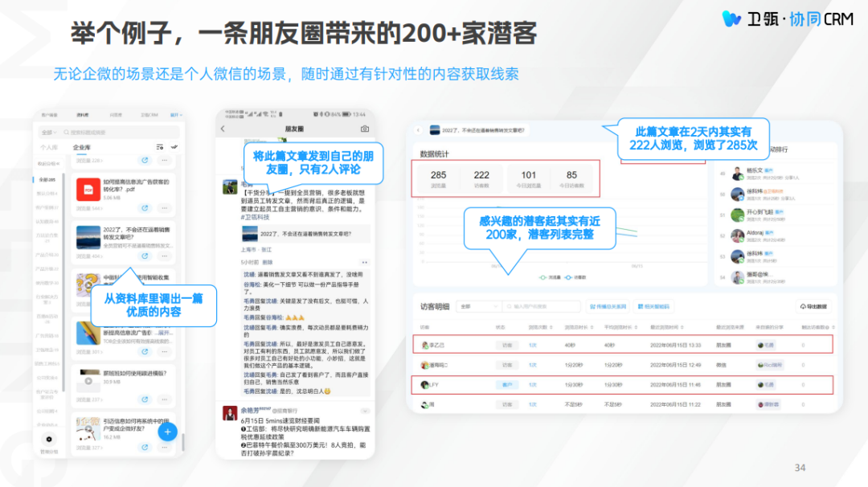The height and width of the screenshot is (487, 868).
Task: Switch to the 个人库 tab
Action: pyautogui.click(x=49, y=148)
